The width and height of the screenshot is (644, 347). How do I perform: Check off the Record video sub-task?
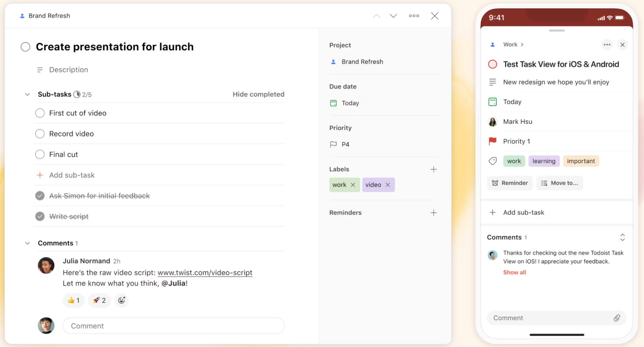pos(40,134)
